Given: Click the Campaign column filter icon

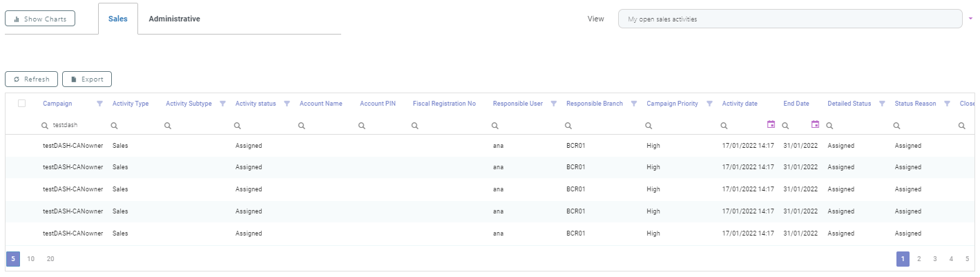Looking at the screenshot, I should click(x=99, y=104).
